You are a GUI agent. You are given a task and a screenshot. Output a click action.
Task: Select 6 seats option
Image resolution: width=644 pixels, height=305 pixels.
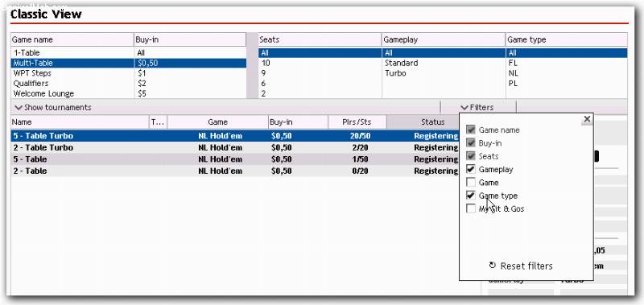click(320, 84)
